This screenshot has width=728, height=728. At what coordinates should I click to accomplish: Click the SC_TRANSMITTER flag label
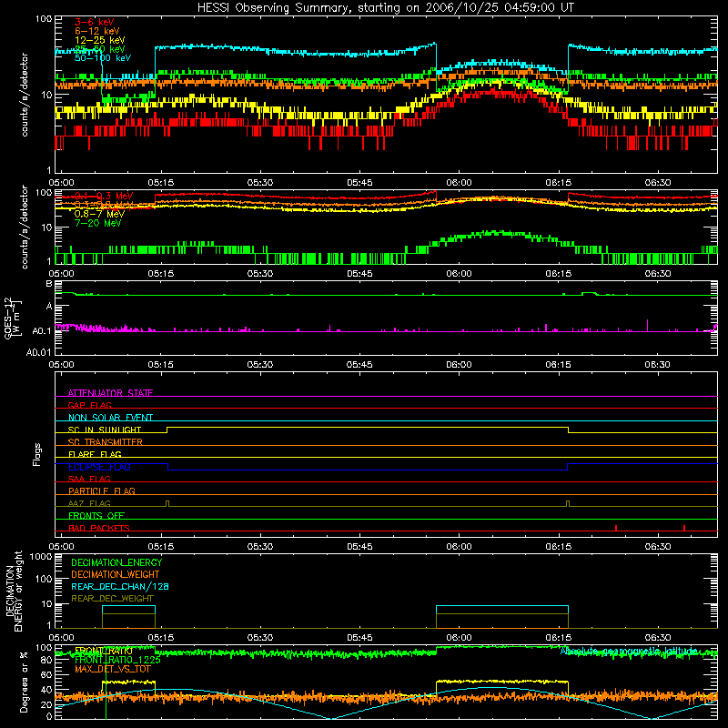pyautogui.click(x=106, y=442)
